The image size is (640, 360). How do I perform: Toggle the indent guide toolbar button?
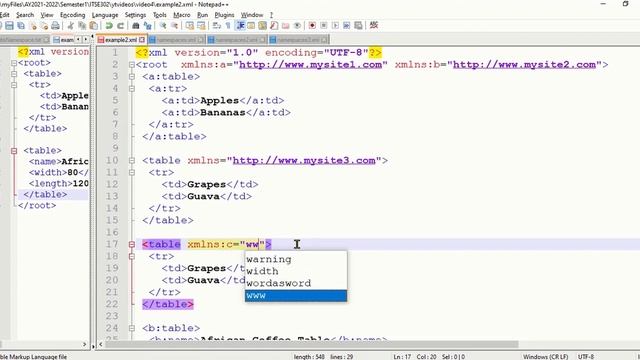tap(240, 26)
